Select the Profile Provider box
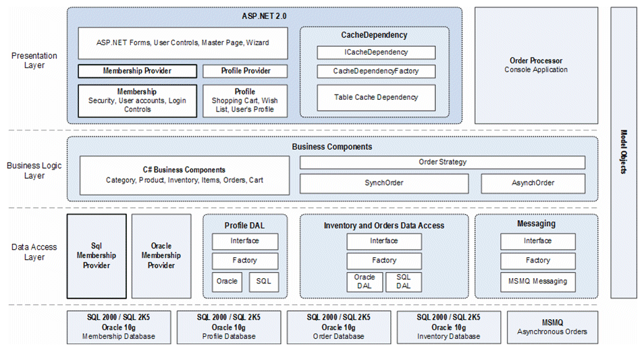 coord(245,71)
